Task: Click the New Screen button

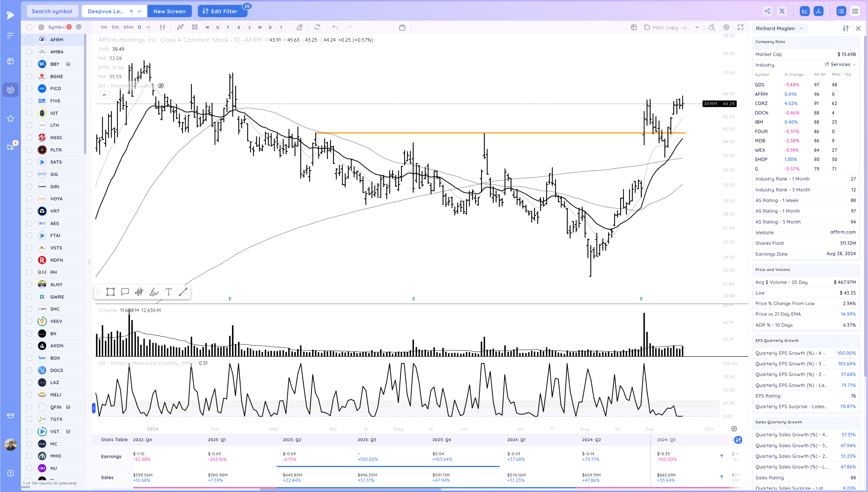Action: pyautogui.click(x=169, y=11)
